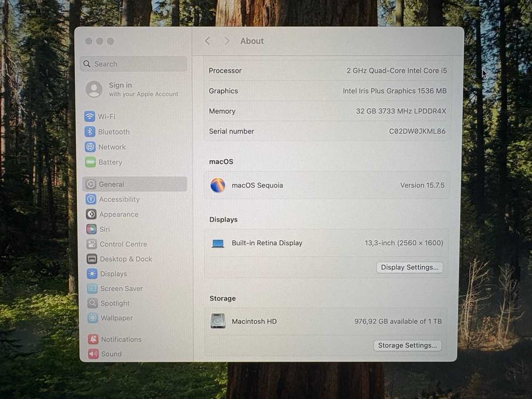
Task: Click "13,3-inch (2560 × 1600)" text
Action: point(404,243)
